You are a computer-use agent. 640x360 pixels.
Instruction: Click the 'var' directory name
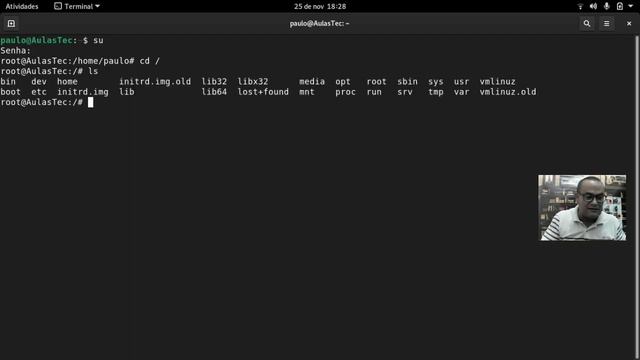pos(461,92)
